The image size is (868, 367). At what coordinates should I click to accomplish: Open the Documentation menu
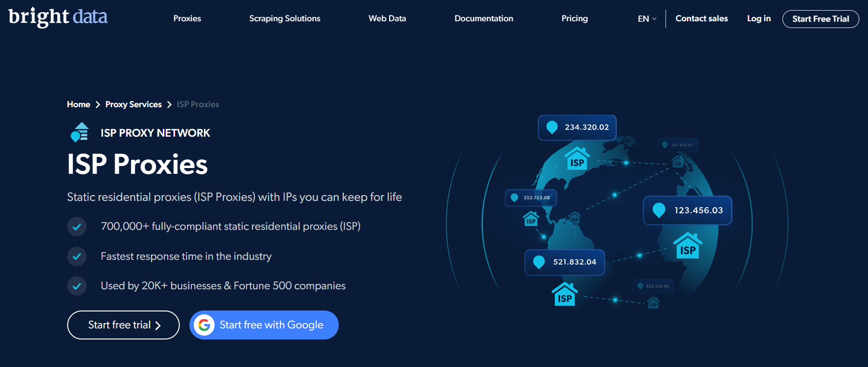tap(484, 18)
